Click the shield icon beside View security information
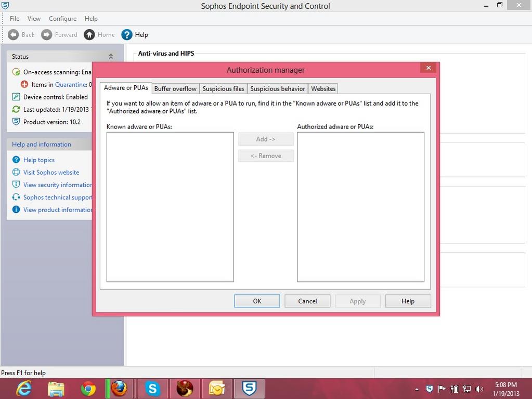Image resolution: width=532 pixels, height=399 pixels. 16,184
